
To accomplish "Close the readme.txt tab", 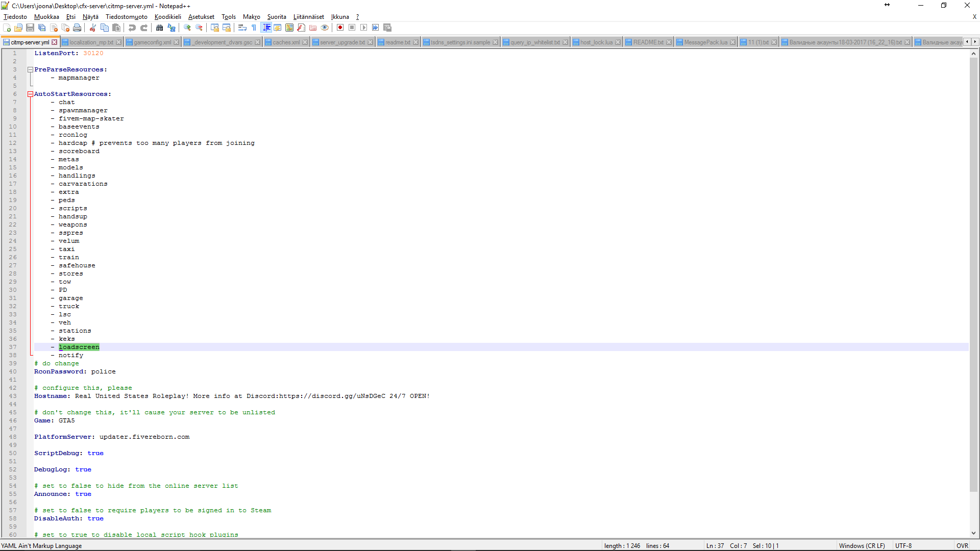I will (x=416, y=42).
